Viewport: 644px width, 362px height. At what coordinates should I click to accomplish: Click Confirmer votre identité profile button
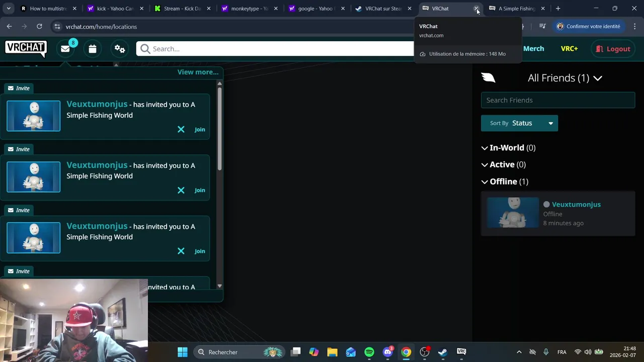[588, 27]
